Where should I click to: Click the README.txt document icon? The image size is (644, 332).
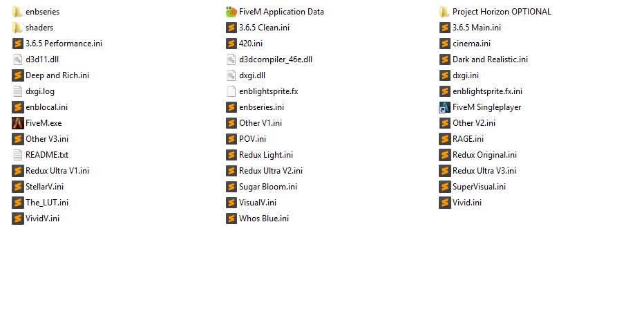point(18,155)
